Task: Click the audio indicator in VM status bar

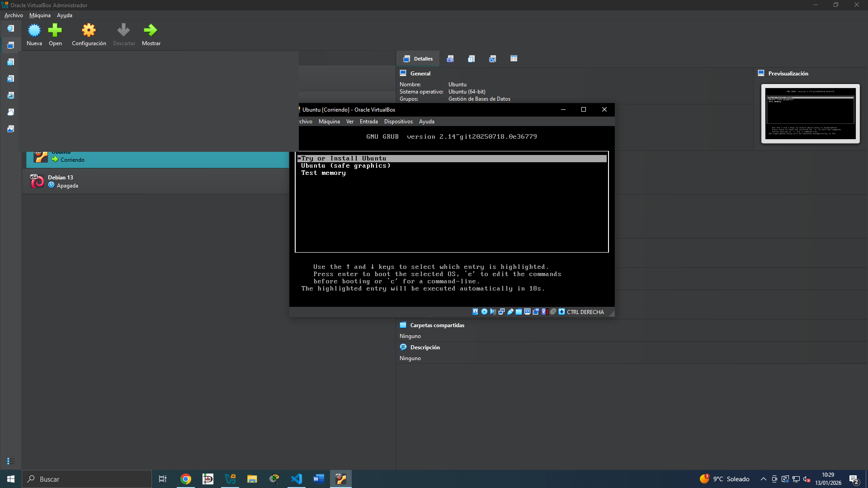Action: click(493, 312)
